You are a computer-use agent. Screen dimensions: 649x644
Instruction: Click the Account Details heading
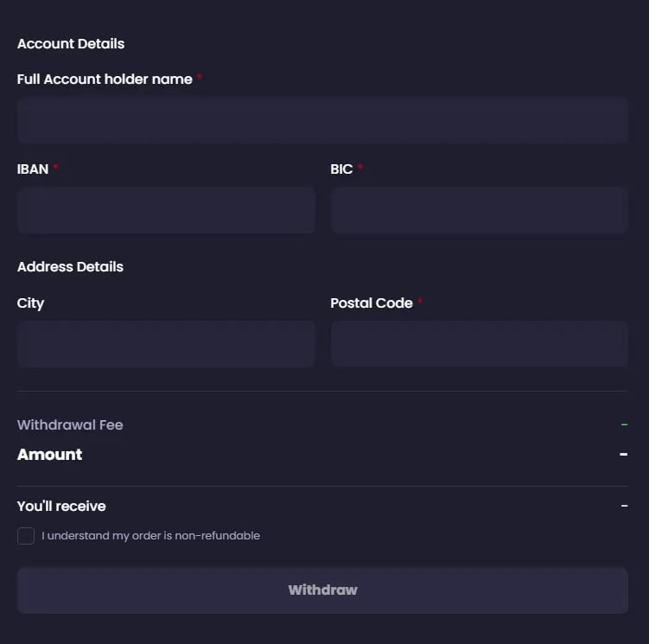coord(71,44)
